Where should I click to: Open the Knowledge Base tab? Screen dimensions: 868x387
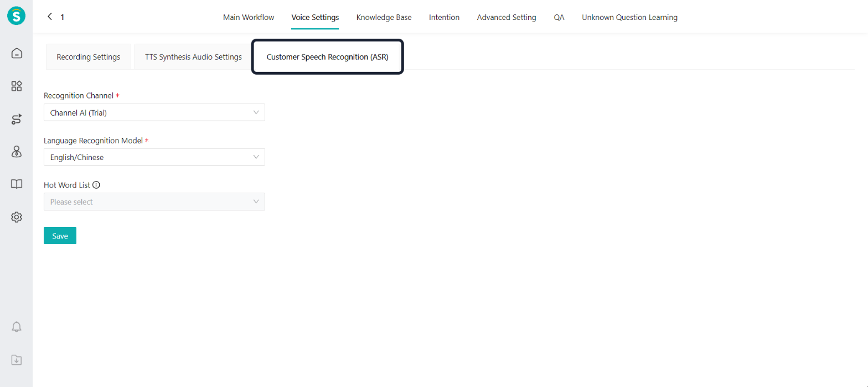point(384,17)
